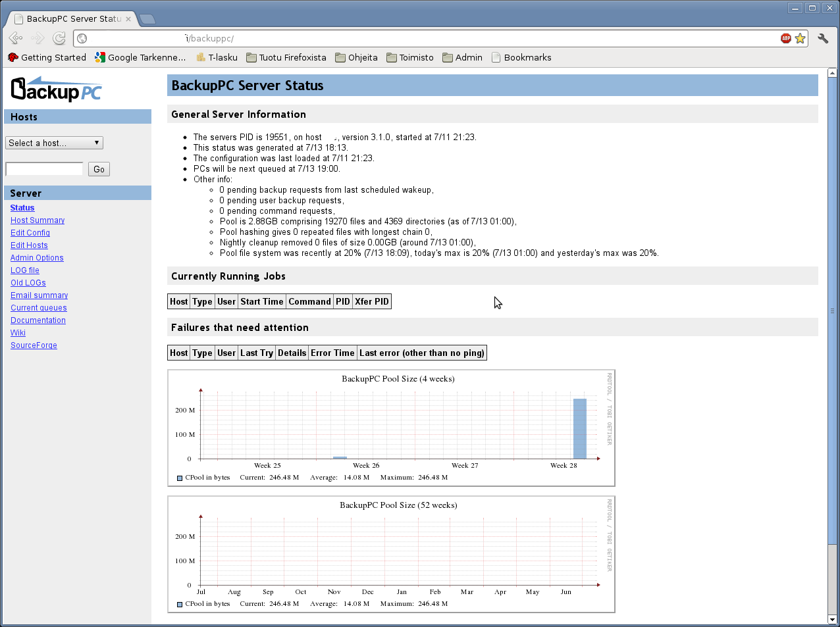Open the Old LOGs link

tap(28, 283)
